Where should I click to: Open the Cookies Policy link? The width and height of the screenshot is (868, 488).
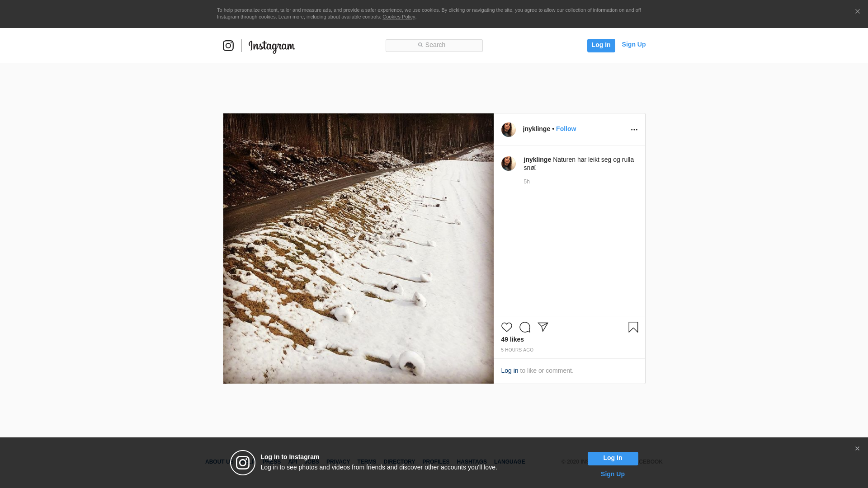(x=399, y=17)
